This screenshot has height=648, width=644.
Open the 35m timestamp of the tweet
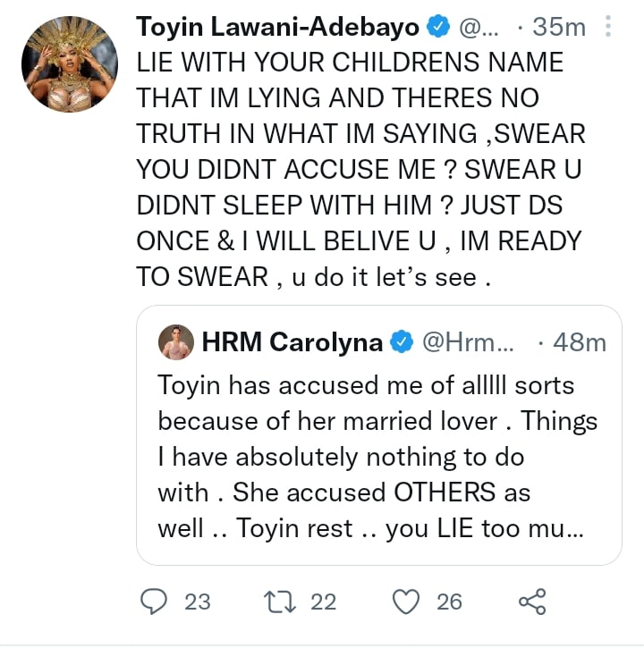[x=558, y=28]
